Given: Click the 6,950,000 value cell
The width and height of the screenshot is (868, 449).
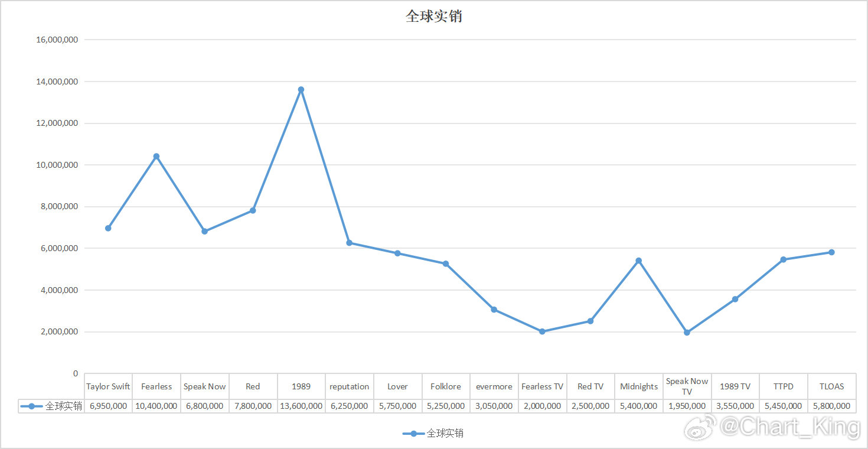Looking at the screenshot, I should click(x=108, y=406).
